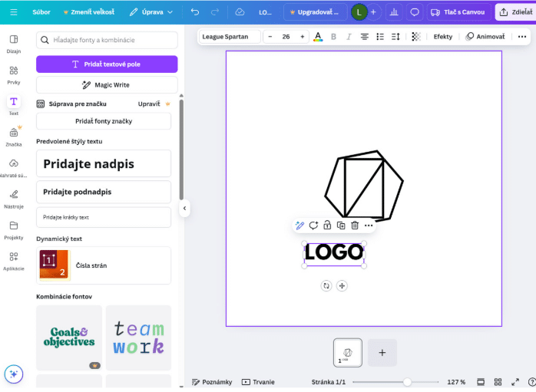Open the Súbor menu
Viewport: 536px width, 392px height.
(x=41, y=12)
